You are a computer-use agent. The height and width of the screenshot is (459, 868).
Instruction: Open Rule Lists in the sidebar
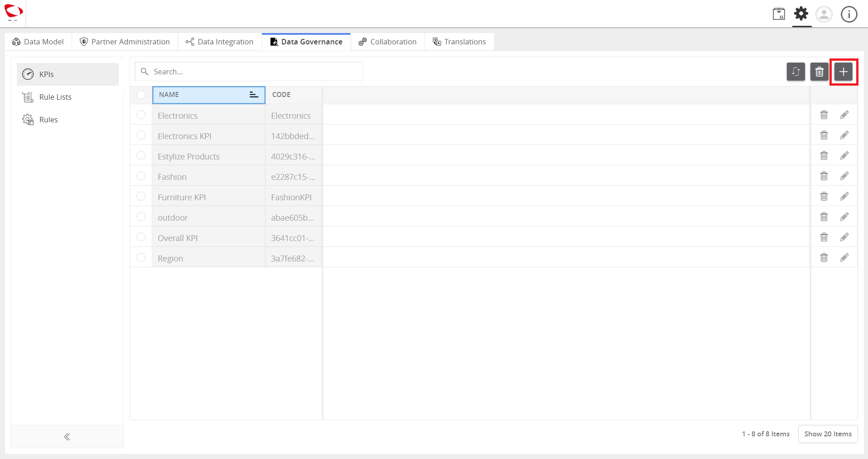coord(68,97)
